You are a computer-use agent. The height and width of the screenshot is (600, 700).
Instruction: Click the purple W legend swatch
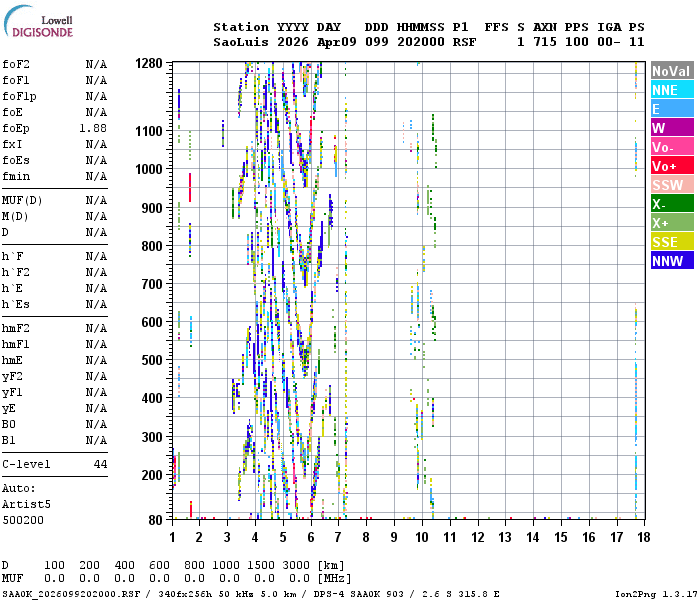click(672, 128)
